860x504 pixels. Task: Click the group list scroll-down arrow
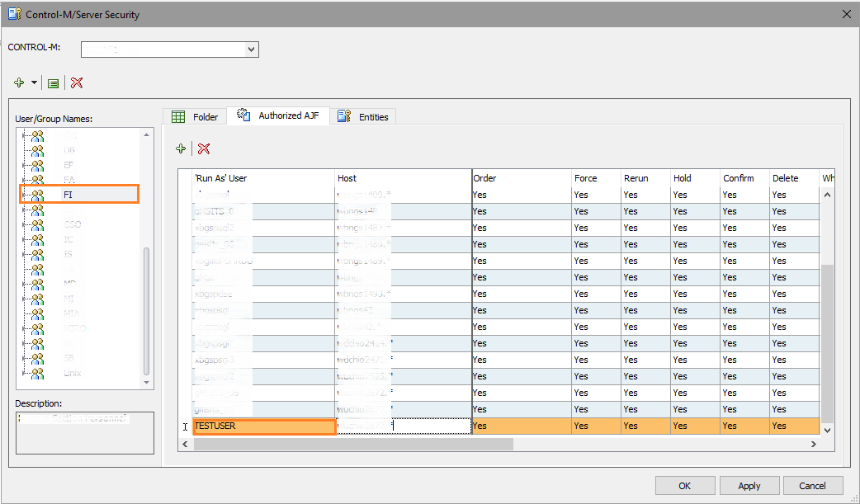tap(147, 382)
